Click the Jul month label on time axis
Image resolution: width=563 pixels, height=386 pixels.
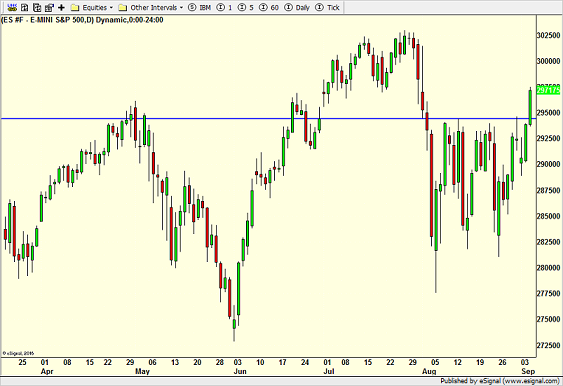pos(329,371)
